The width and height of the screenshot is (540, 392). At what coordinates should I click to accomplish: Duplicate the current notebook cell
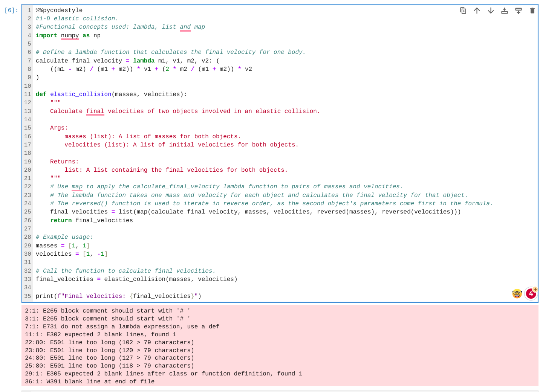463,11
